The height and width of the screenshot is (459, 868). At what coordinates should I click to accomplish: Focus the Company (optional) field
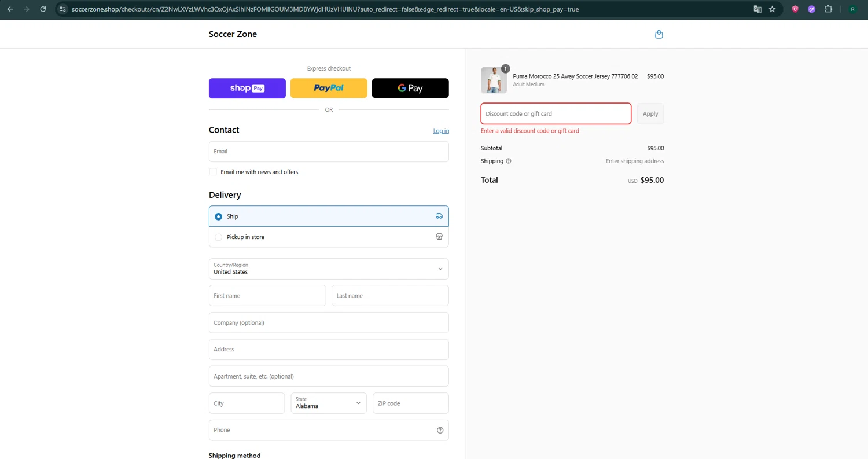[x=329, y=322]
